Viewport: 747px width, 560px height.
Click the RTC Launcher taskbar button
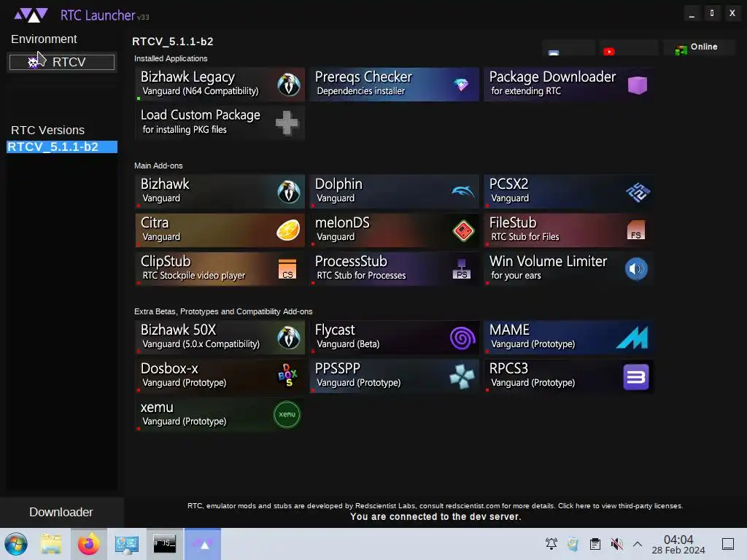203,544
